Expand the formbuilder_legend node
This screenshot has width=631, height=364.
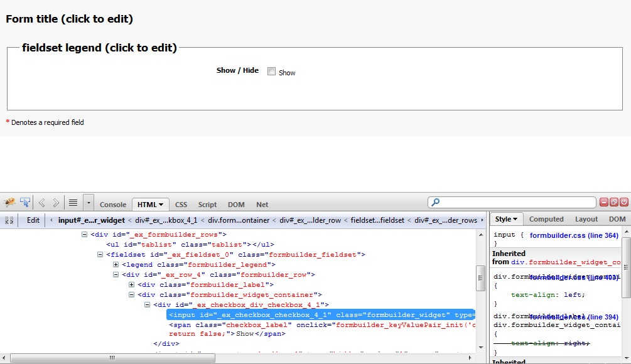pyautogui.click(x=116, y=265)
